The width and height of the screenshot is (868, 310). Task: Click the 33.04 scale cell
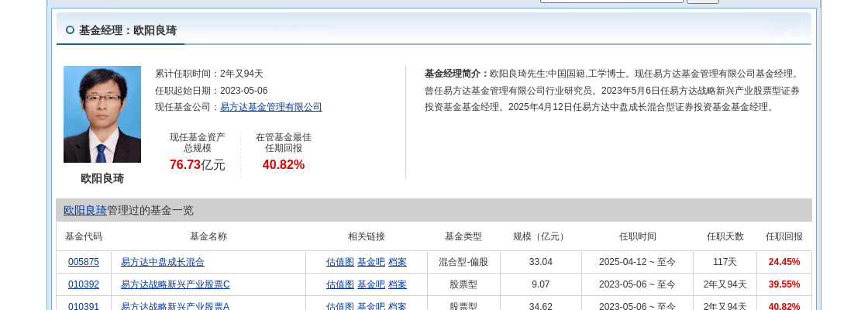[541, 262]
